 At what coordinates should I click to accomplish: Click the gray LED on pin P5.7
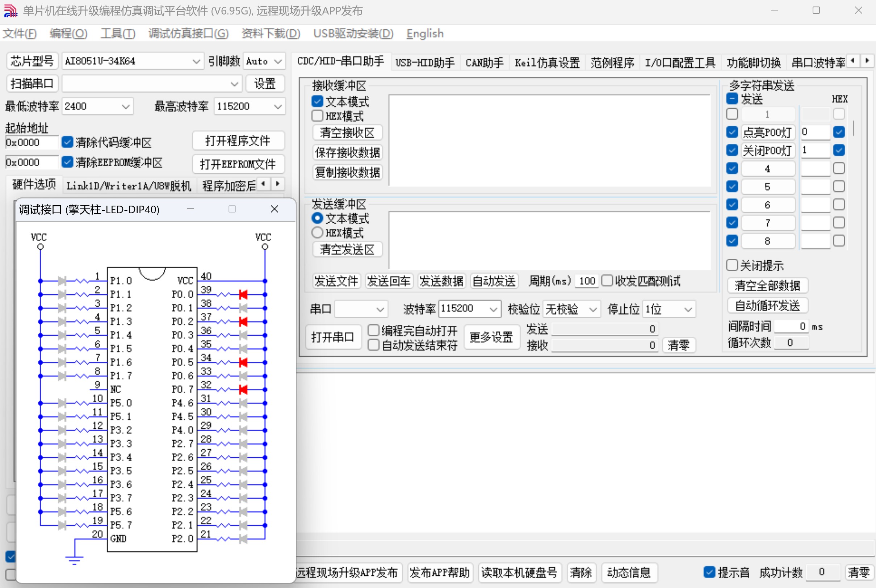[x=62, y=525]
